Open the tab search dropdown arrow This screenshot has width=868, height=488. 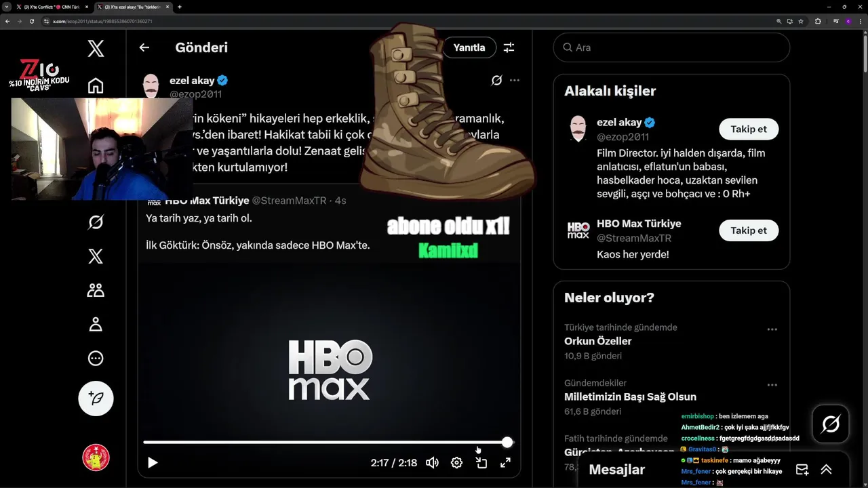7,7
